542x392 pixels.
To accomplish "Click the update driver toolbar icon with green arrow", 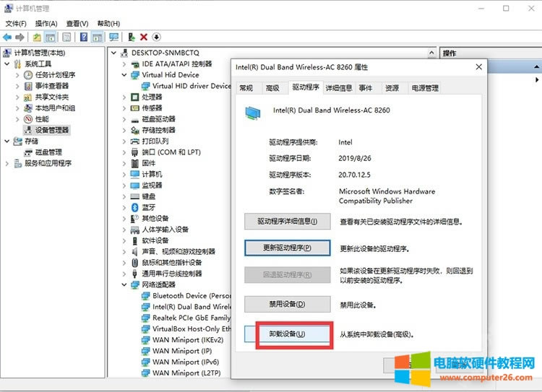I will click(x=132, y=37).
